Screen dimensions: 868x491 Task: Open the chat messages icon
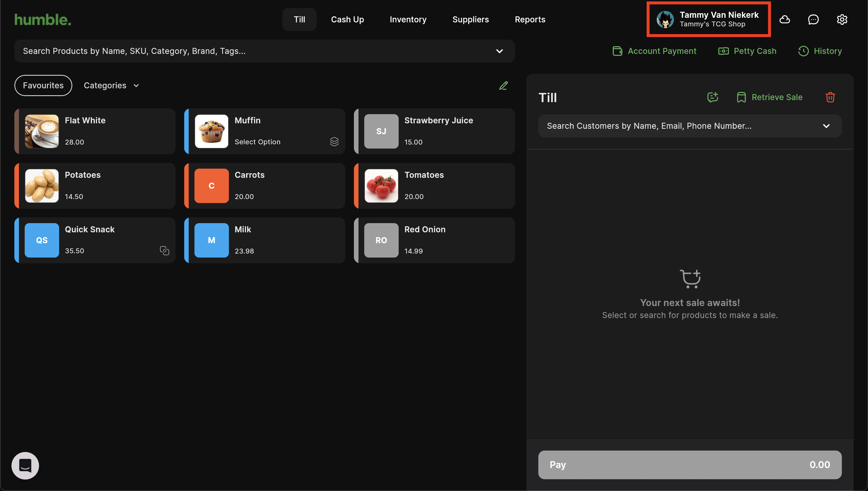pyautogui.click(x=813, y=20)
